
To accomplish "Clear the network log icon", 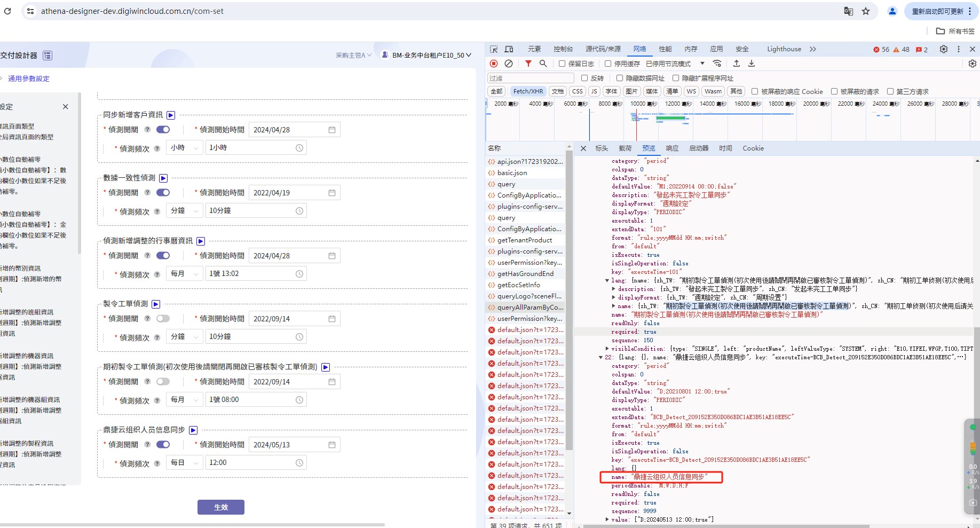I will pos(509,64).
